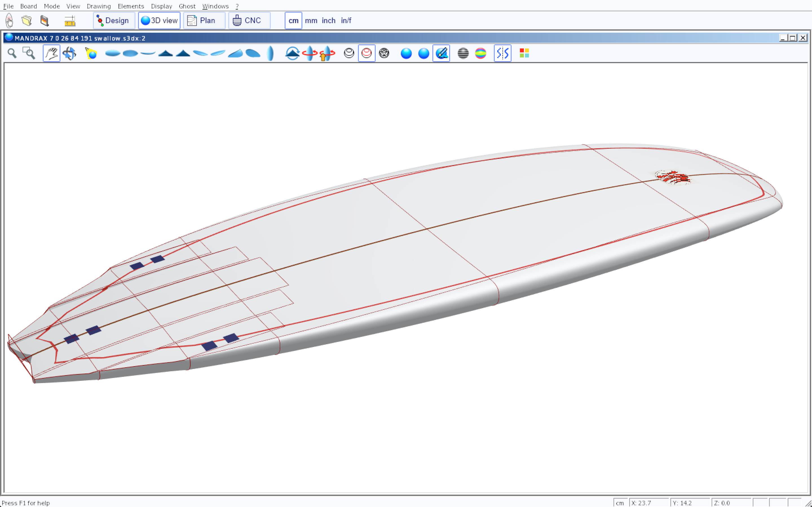
Task: Select the zoom window tool
Action: [29, 53]
